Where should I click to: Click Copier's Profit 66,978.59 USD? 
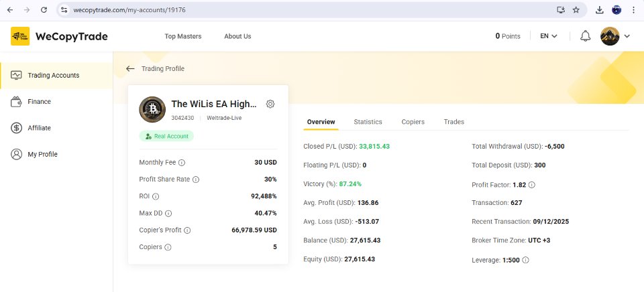tap(254, 230)
